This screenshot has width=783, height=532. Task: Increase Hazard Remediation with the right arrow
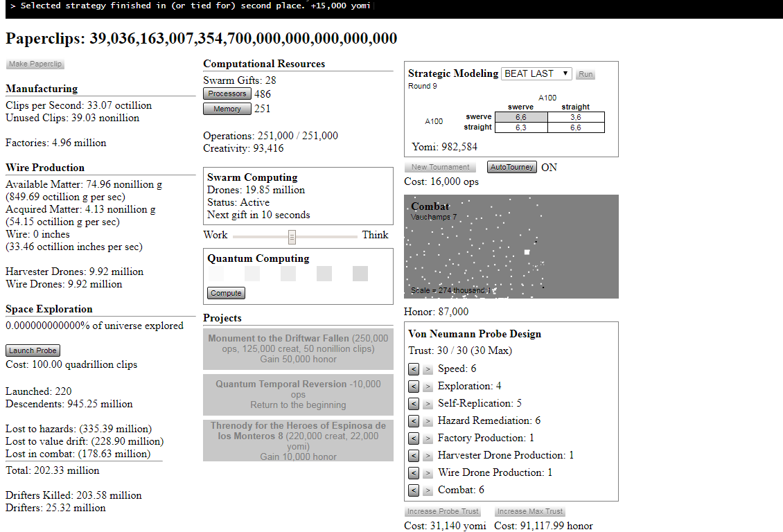coord(428,421)
